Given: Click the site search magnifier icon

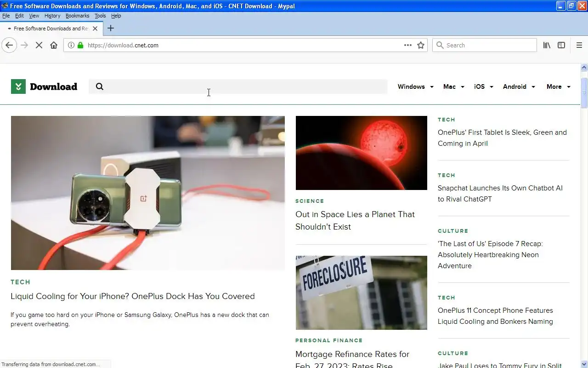Looking at the screenshot, I should click(x=100, y=86).
